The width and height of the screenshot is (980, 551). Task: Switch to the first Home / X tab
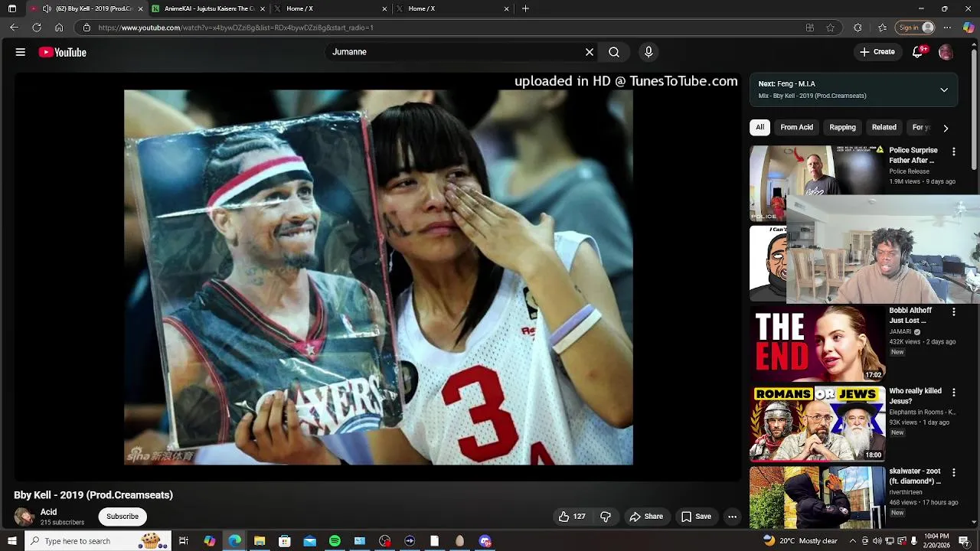point(331,8)
